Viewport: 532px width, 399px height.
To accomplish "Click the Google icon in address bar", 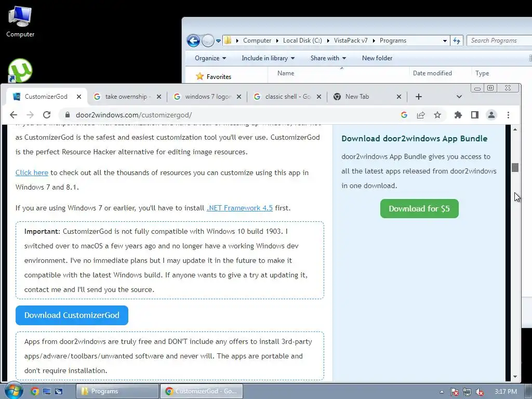I will (x=404, y=115).
